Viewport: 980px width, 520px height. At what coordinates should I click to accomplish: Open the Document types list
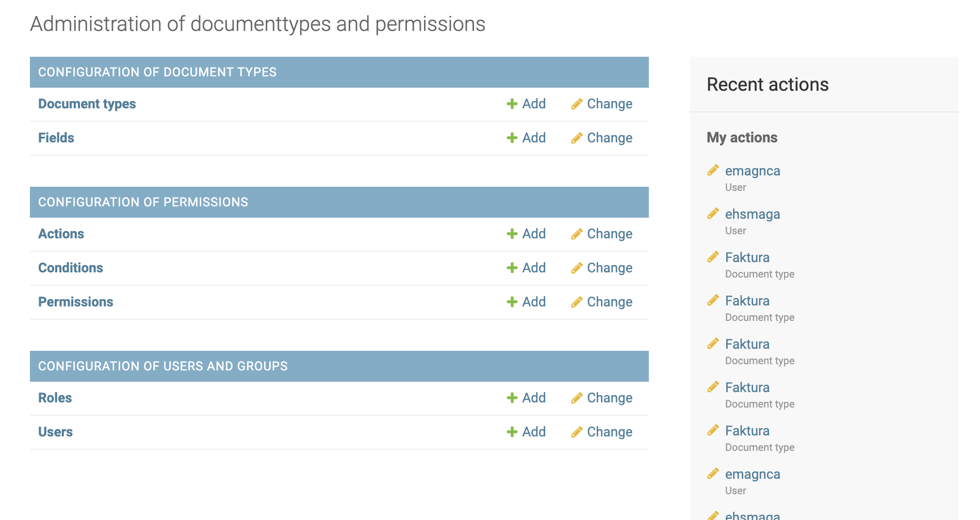click(x=87, y=104)
